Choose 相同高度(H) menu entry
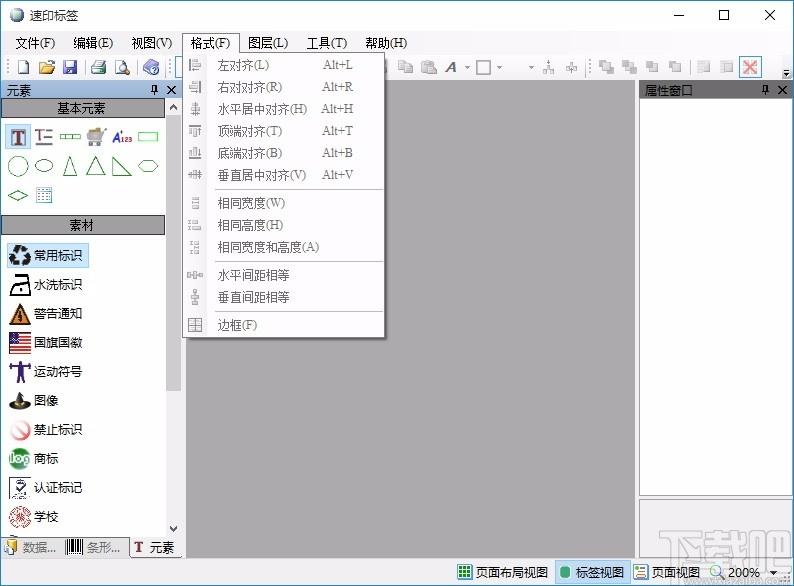Image resolution: width=794 pixels, height=586 pixels. pyautogui.click(x=283, y=225)
